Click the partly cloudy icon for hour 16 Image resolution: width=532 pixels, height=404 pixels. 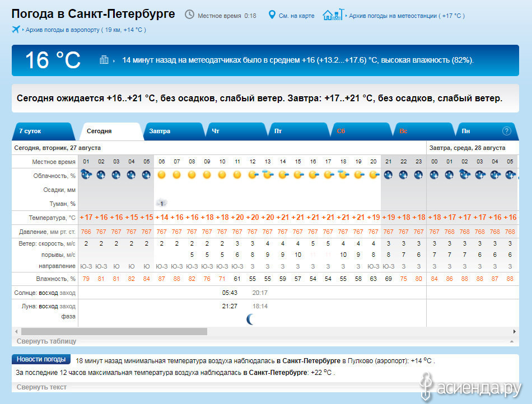(x=314, y=175)
